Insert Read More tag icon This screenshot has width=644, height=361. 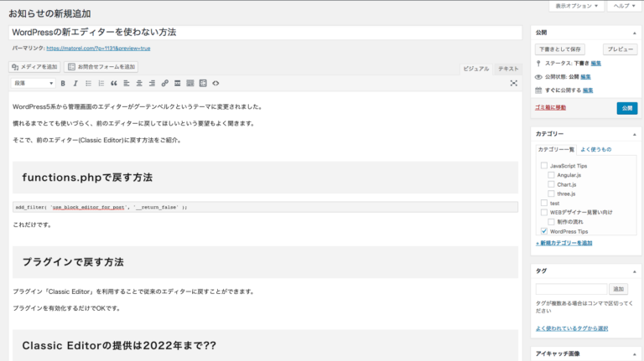point(178,83)
